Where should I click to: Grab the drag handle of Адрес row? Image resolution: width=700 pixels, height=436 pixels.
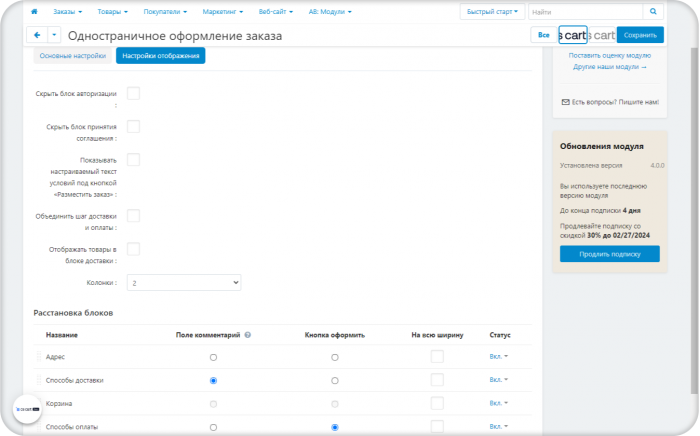[x=39, y=357]
